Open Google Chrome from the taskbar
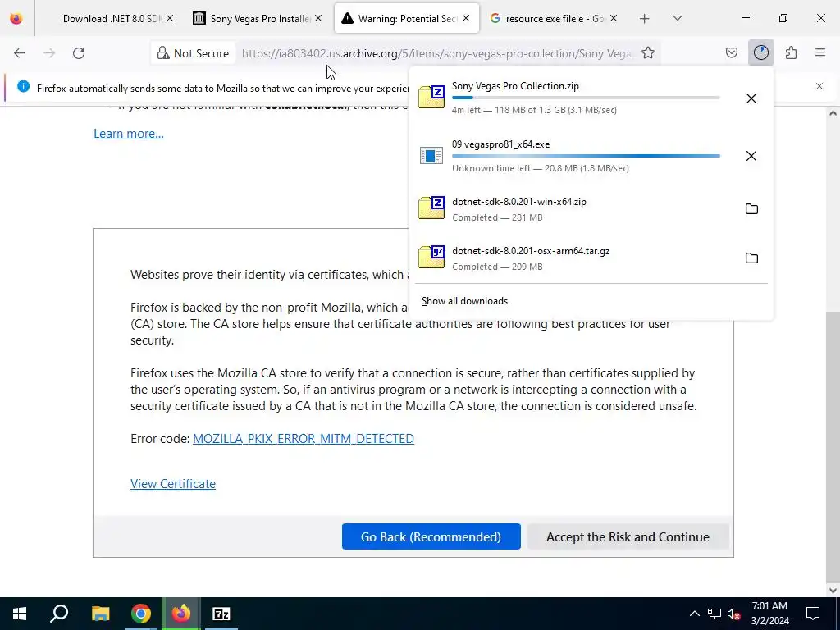Image resolution: width=840 pixels, height=630 pixels. tap(141, 614)
